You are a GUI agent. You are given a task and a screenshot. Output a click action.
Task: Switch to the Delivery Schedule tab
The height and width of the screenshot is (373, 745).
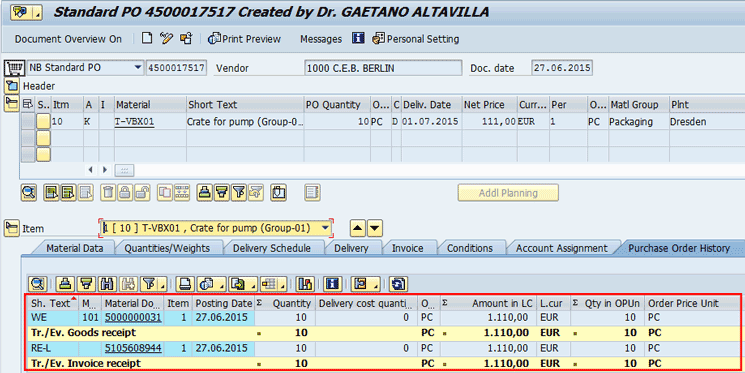pyautogui.click(x=272, y=248)
